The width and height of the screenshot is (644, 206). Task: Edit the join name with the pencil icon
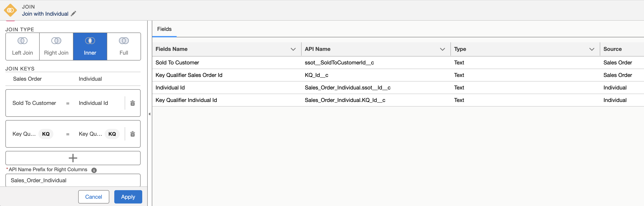click(73, 14)
